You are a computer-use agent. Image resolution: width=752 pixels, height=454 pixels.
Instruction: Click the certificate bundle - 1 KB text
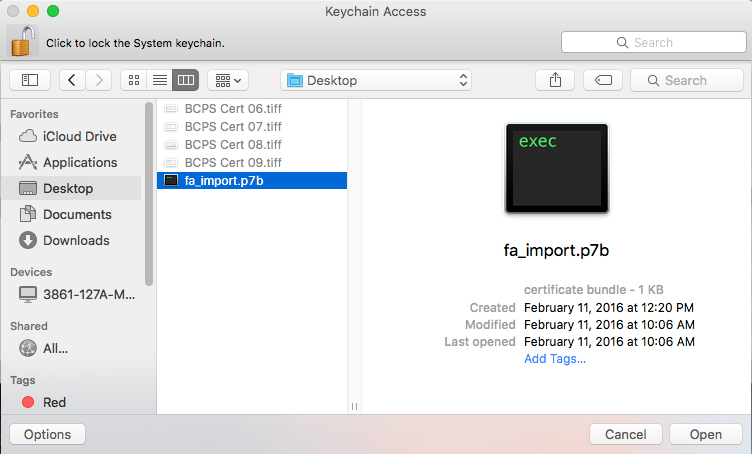click(594, 290)
